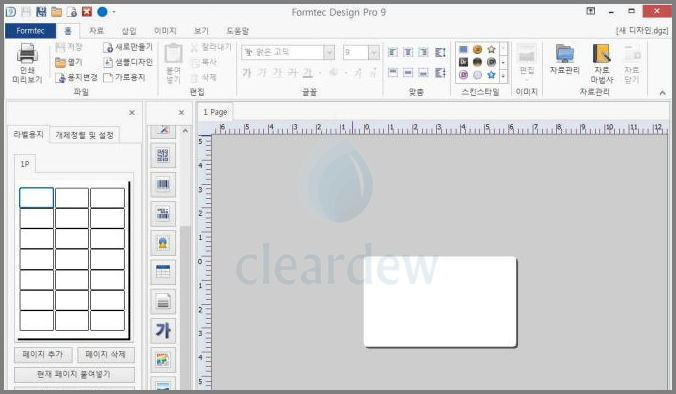Close the label paper side panel
This screenshot has width=676, height=394.
132,113
